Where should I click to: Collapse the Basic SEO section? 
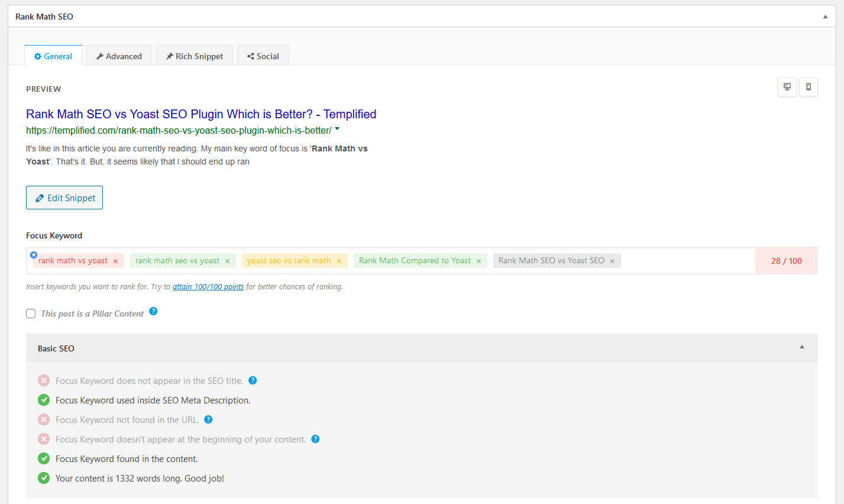coord(802,347)
